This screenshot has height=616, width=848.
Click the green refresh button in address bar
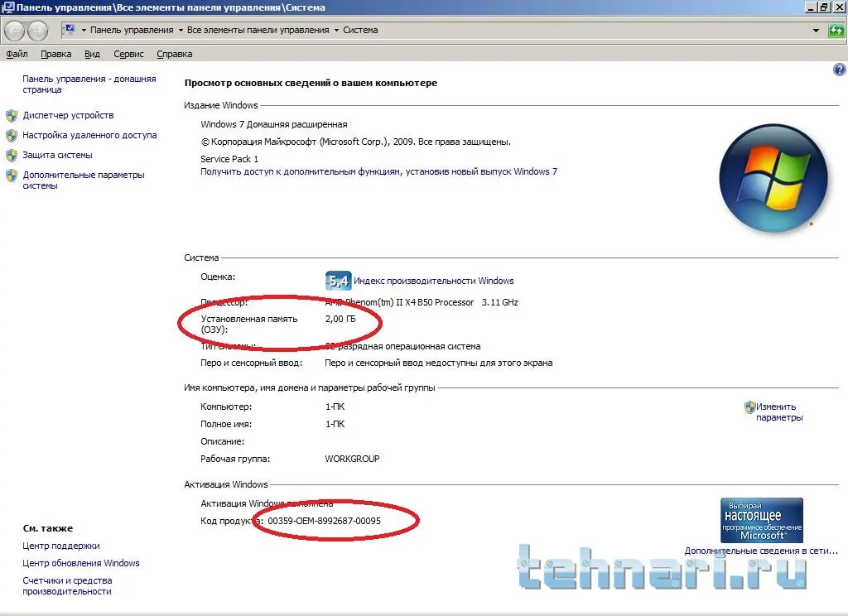[836, 31]
